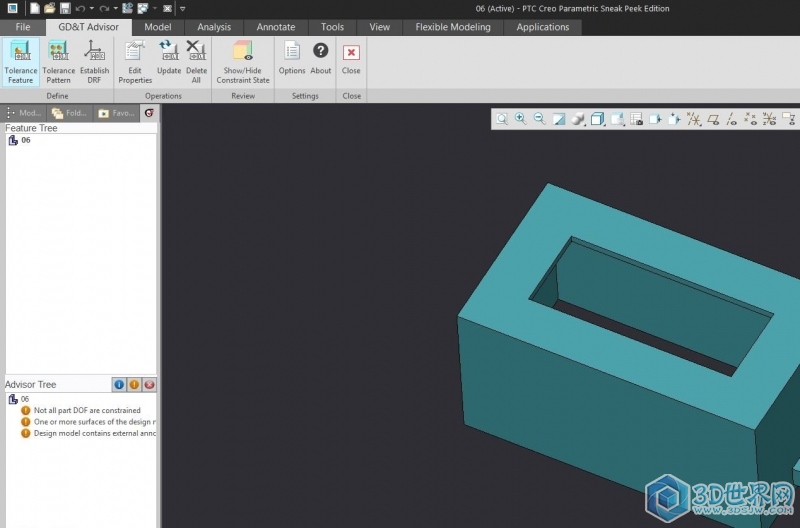800x528 pixels.
Task: Toggle Show/Hide Constraint State
Action: pos(243,62)
